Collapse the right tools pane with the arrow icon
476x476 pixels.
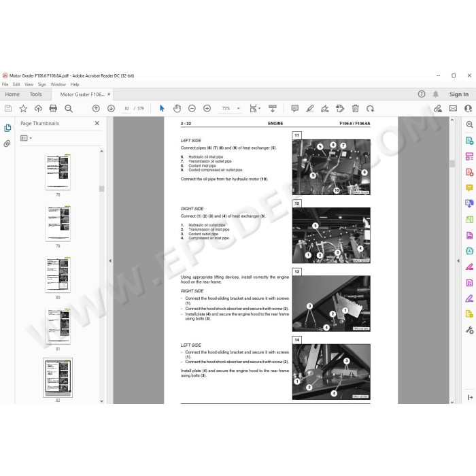(470, 397)
